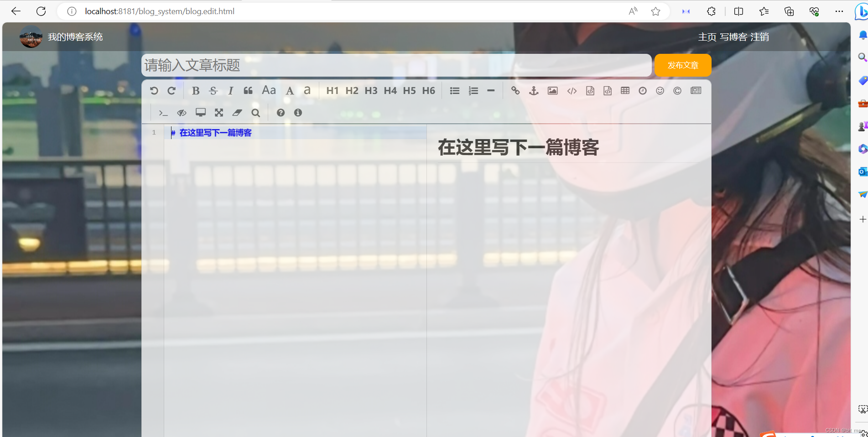Toggle the live preview pane off
Viewport: 868px width, 437px height.
point(182,113)
